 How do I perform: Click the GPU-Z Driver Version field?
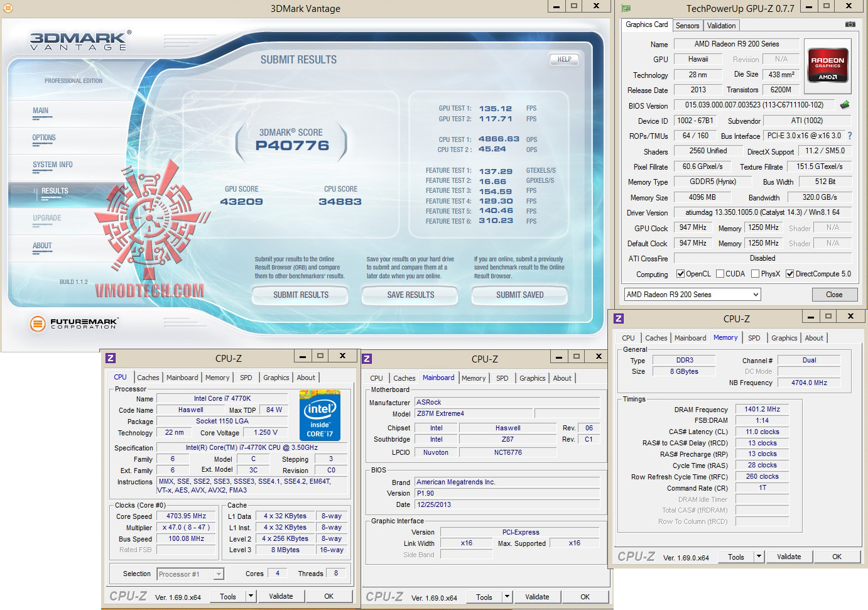[x=762, y=212]
